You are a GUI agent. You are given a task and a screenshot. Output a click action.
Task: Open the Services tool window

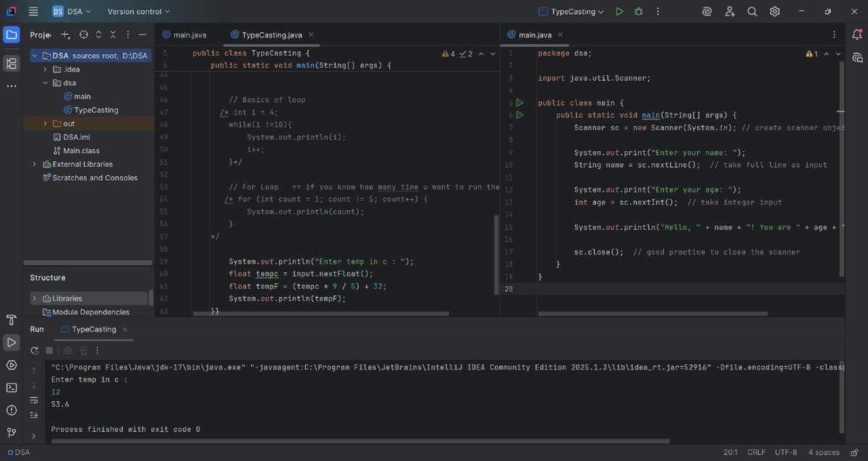tap(12, 365)
